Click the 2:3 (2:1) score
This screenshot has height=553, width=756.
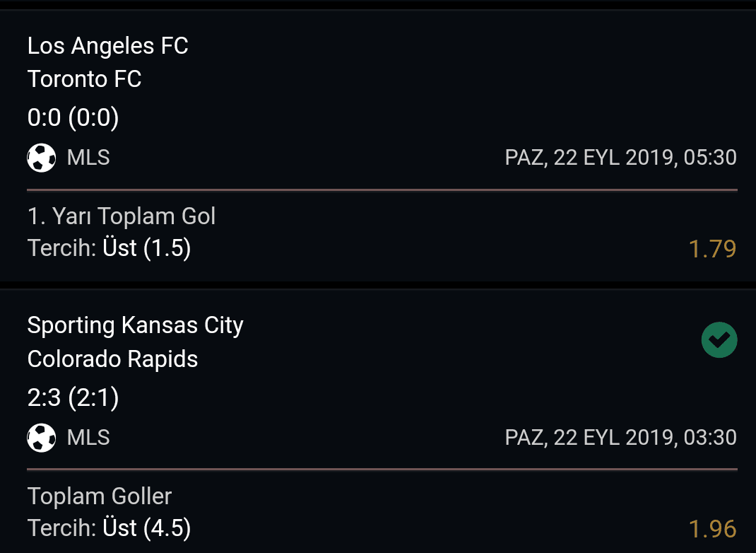[73, 397]
